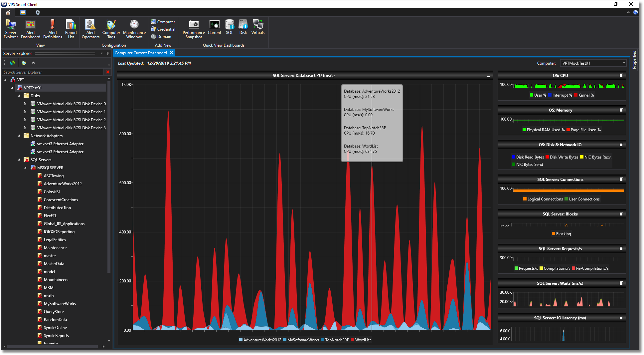Image resolution: width=644 pixels, height=355 pixels.
Task: Expand VMware Virtual disk SCSI Disk Device 0
Action: click(25, 104)
